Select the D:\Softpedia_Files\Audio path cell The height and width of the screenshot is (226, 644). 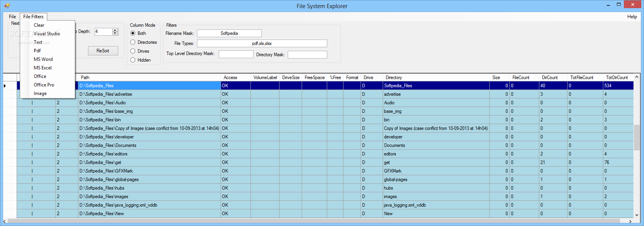point(149,103)
